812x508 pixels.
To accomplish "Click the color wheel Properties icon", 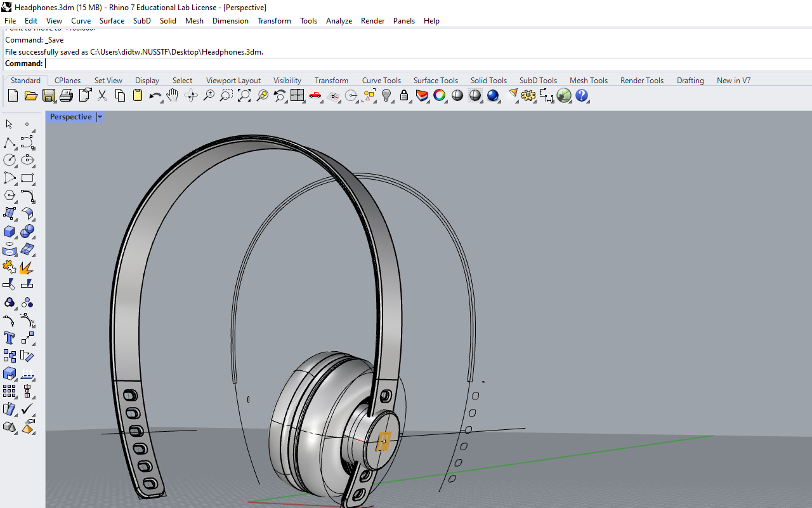I will [x=440, y=96].
